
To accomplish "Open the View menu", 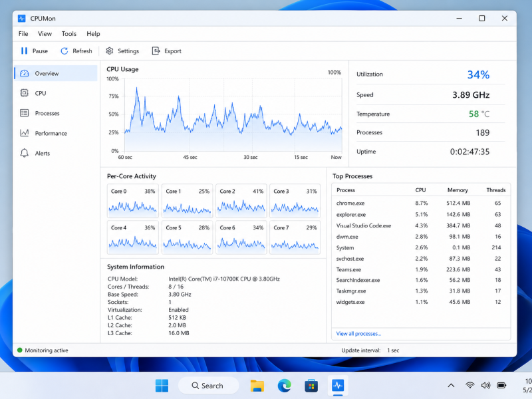I will tap(45, 34).
